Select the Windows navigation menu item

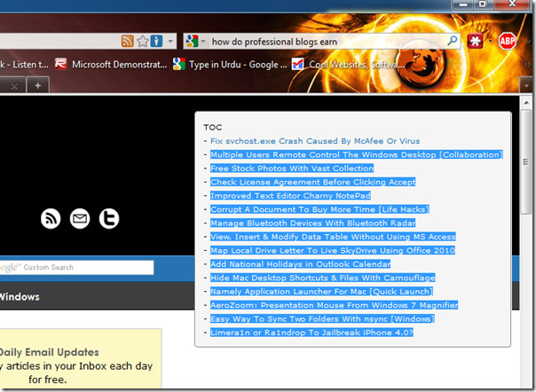click(x=22, y=296)
